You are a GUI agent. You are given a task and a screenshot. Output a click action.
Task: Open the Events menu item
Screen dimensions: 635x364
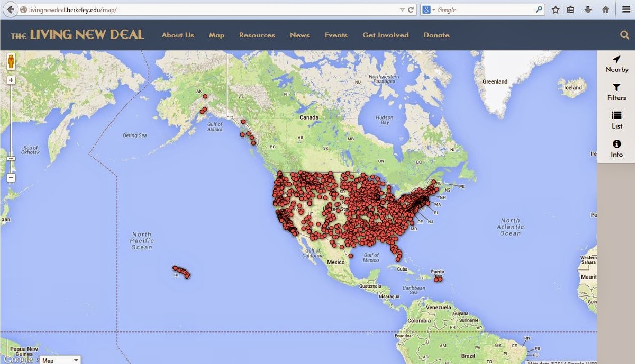click(x=336, y=35)
